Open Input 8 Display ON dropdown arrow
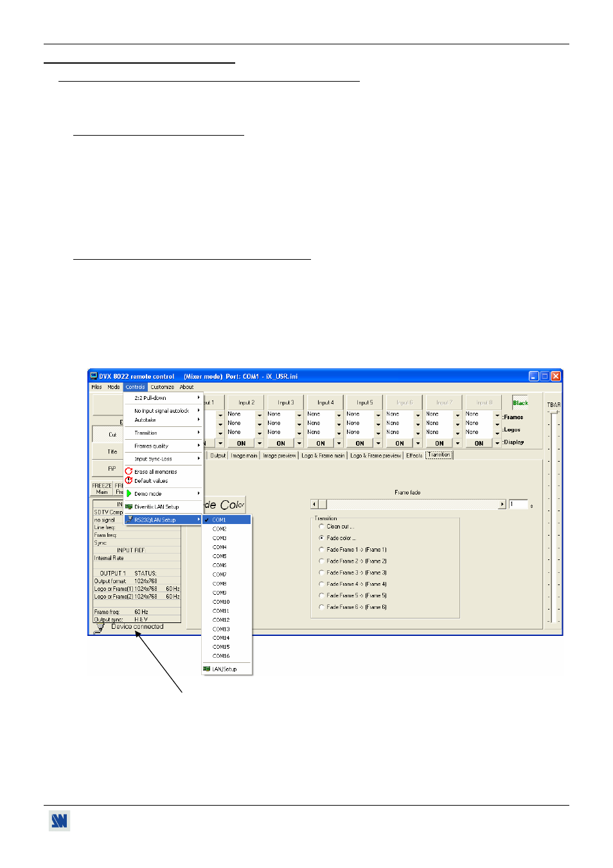 (497, 443)
